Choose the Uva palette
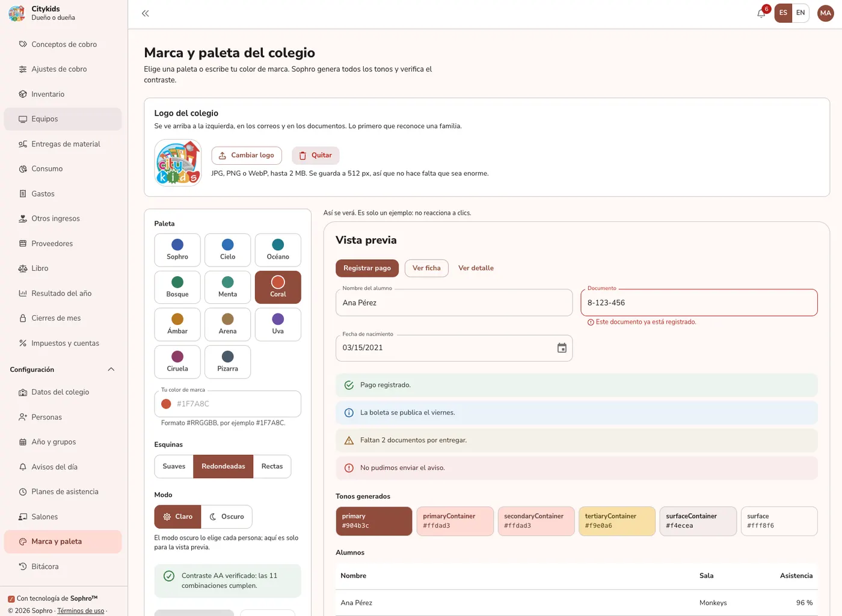Image resolution: width=842 pixels, height=616 pixels. click(278, 325)
